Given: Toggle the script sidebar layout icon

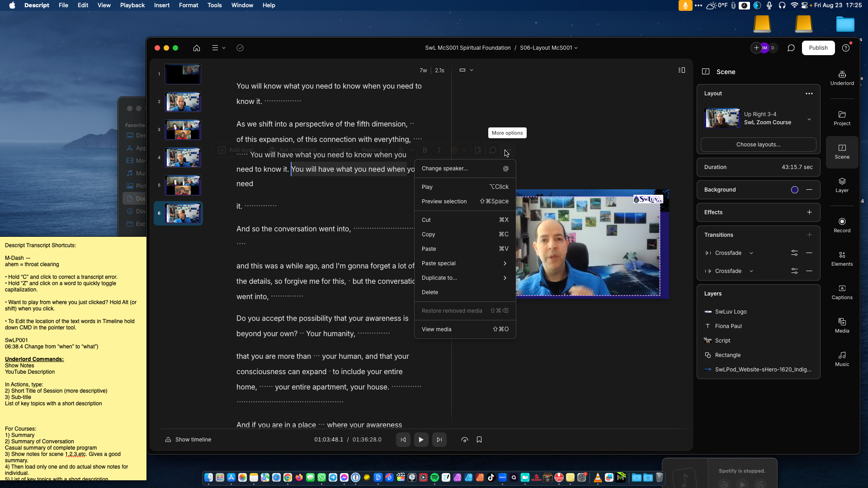Looking at the screenshot, I should pyautogui.click(x=682, y=70).
